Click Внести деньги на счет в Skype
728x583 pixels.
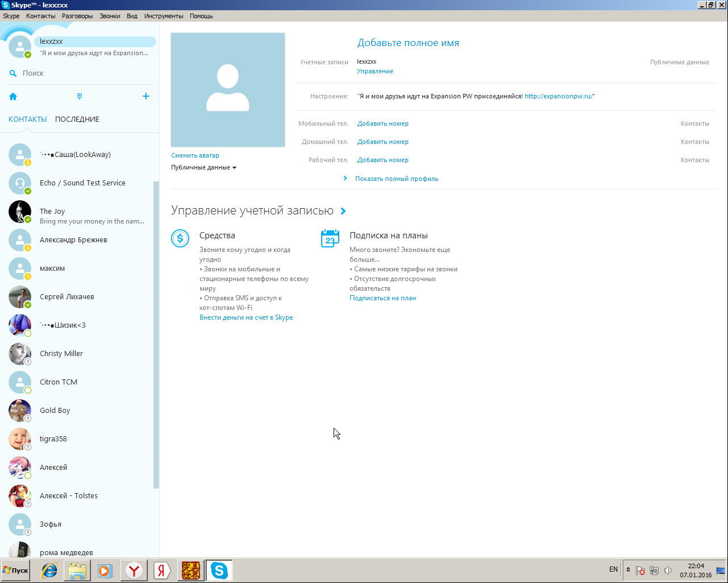246,318
